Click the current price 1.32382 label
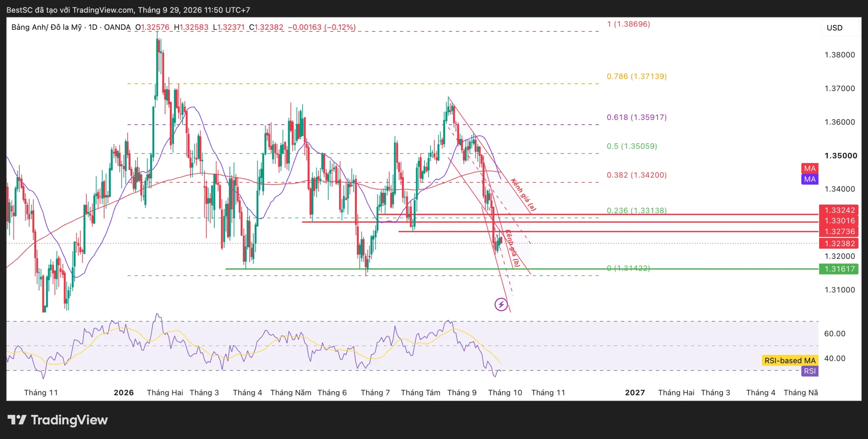Viewport: 868px width, 439px height. point(839,243)
